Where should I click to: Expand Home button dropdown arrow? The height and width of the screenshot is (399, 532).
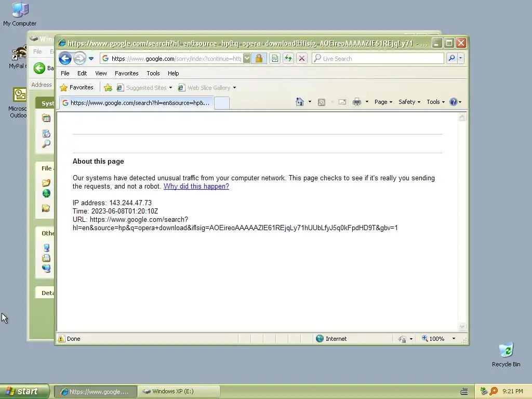[310, 102]
